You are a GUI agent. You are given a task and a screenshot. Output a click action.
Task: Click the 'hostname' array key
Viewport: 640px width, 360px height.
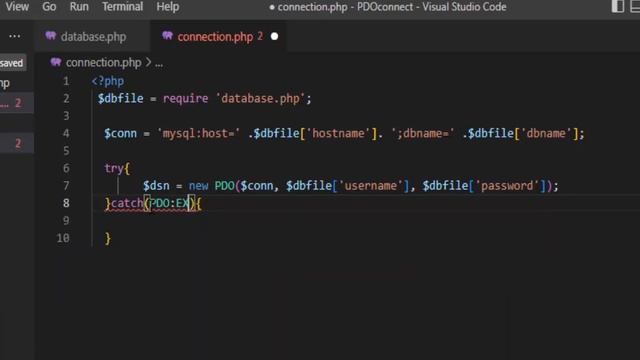click(x=338, y=133)
